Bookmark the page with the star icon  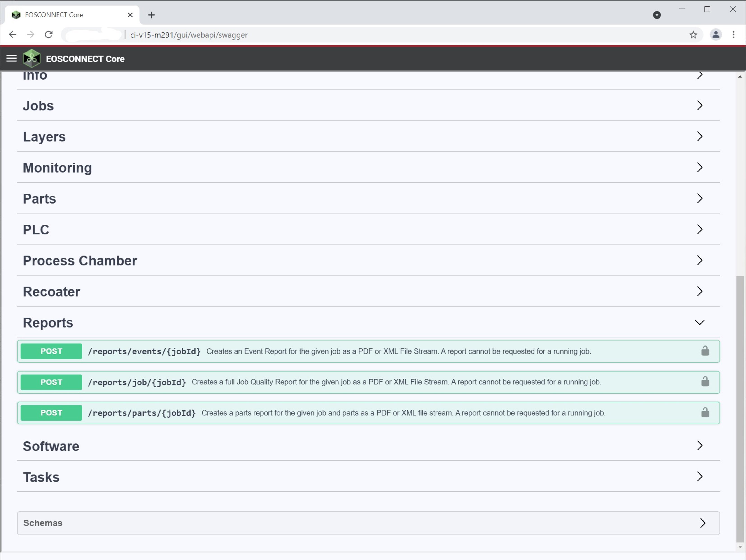[693, 35]
